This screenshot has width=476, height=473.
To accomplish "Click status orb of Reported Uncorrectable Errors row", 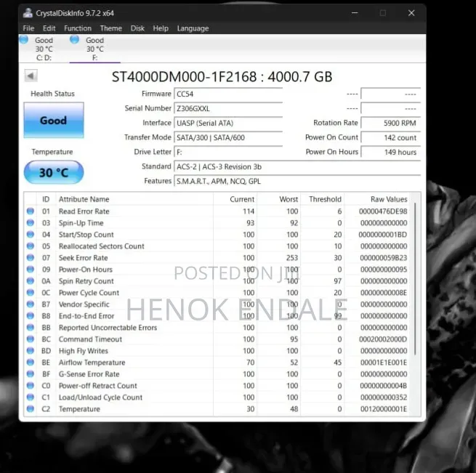I will [31, 327].
